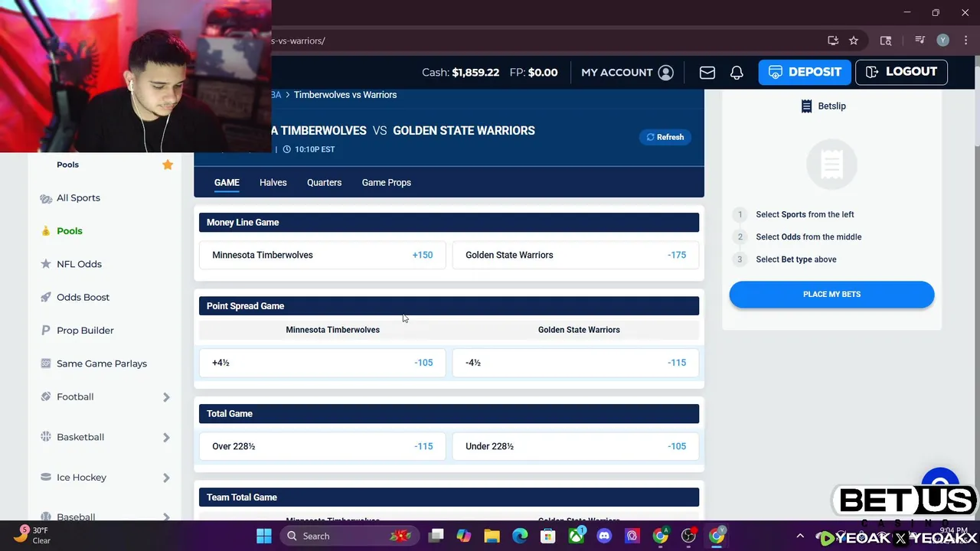Switch to the Game Props tab
This screenshot has height=551, width=980.
[387, 182]
